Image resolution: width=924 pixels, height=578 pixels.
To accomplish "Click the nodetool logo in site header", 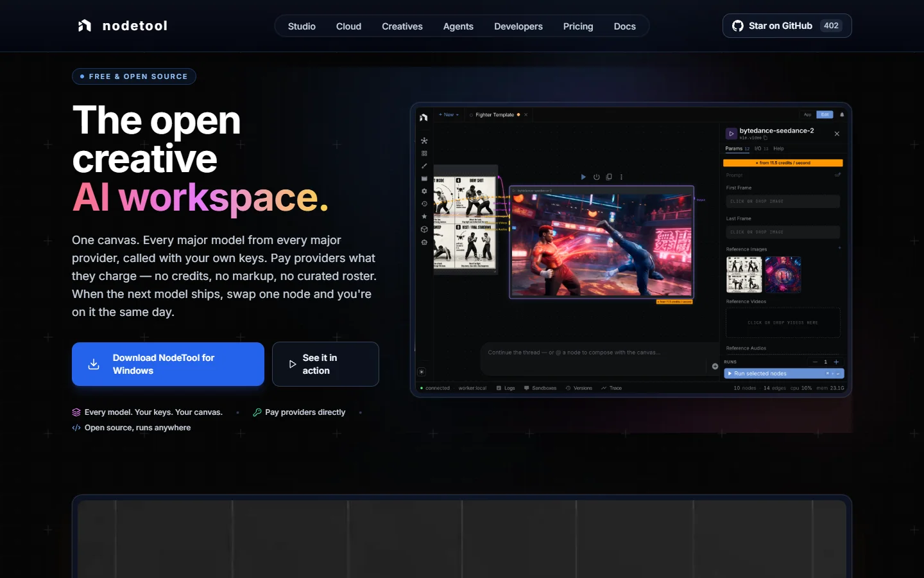I will [x=122, y=26].
